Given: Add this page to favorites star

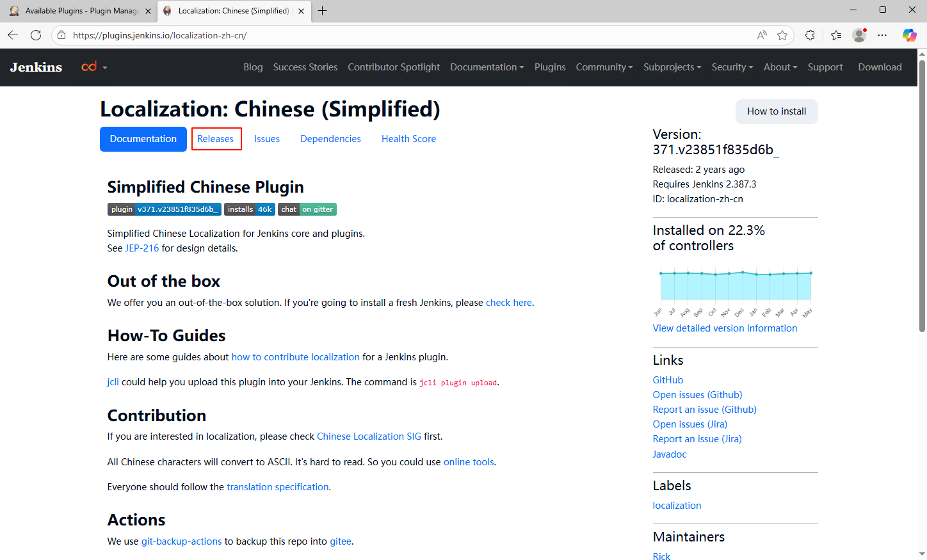Looking at the screenshot, I should point(782,35).
